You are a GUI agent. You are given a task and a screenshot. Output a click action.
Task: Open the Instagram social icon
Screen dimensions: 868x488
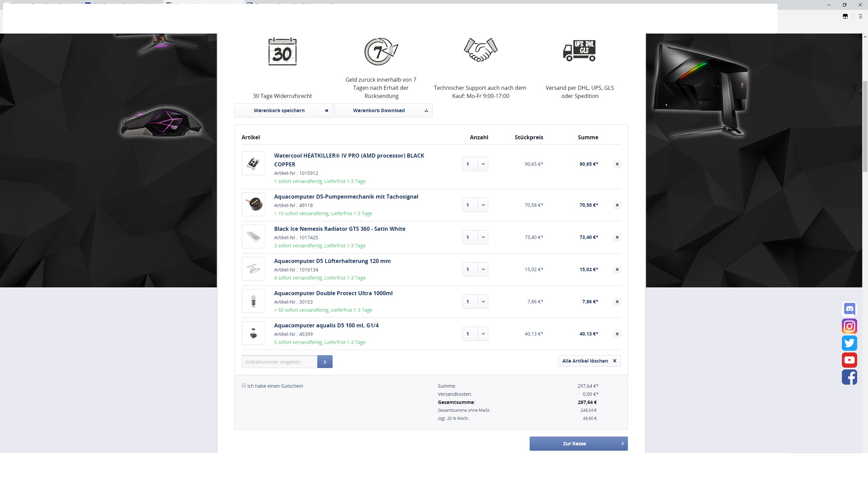click(x=849, y=326)
